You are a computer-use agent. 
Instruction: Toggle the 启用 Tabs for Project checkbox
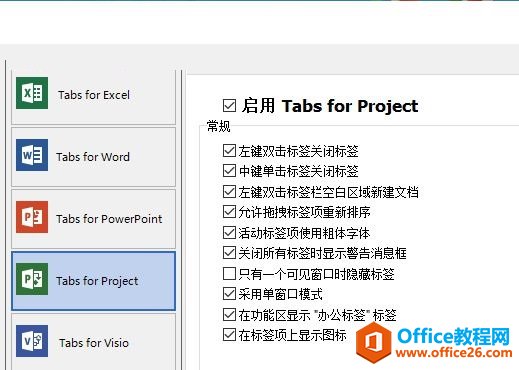(x=229, y=106)
